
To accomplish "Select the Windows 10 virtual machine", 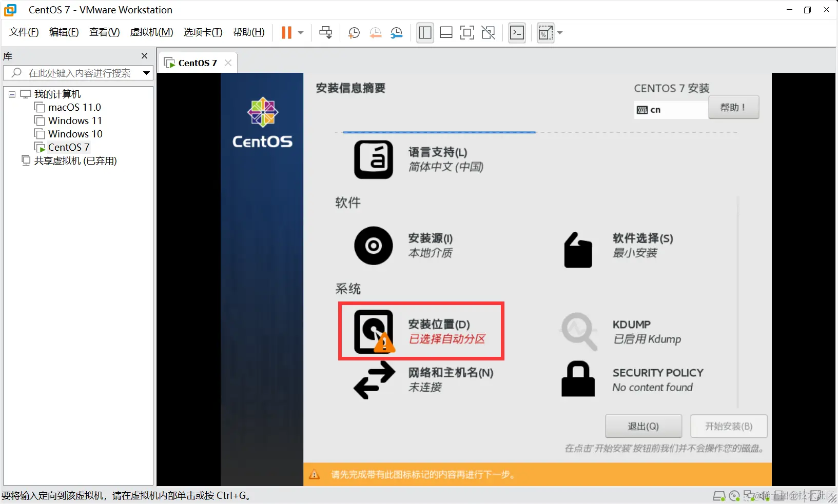I will (x=75, y=134).
